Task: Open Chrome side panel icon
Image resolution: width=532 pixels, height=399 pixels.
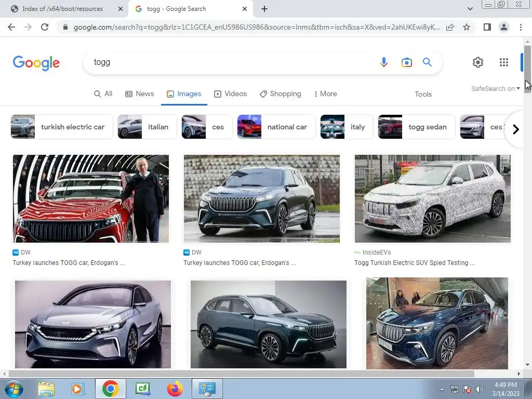Action: 487,27
